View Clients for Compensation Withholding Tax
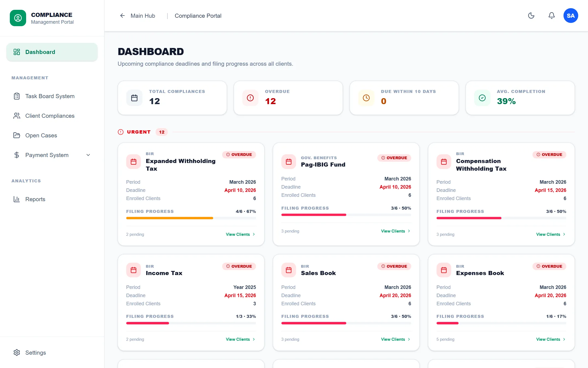The image size is (588, 368). (x=551, y=234)
